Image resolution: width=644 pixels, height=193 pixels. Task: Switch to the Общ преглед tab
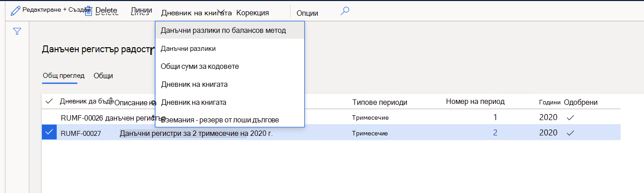(63, 75)
